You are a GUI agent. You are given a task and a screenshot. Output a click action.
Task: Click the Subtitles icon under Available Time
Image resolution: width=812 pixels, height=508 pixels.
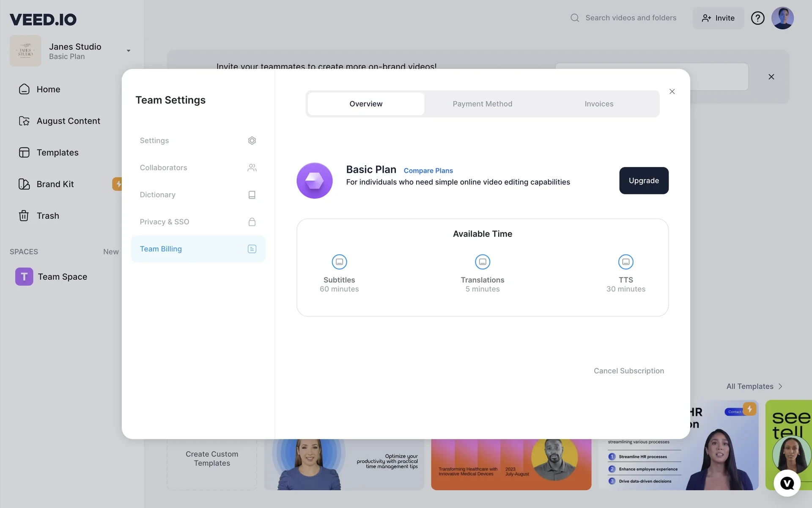[x=339, y=262]
